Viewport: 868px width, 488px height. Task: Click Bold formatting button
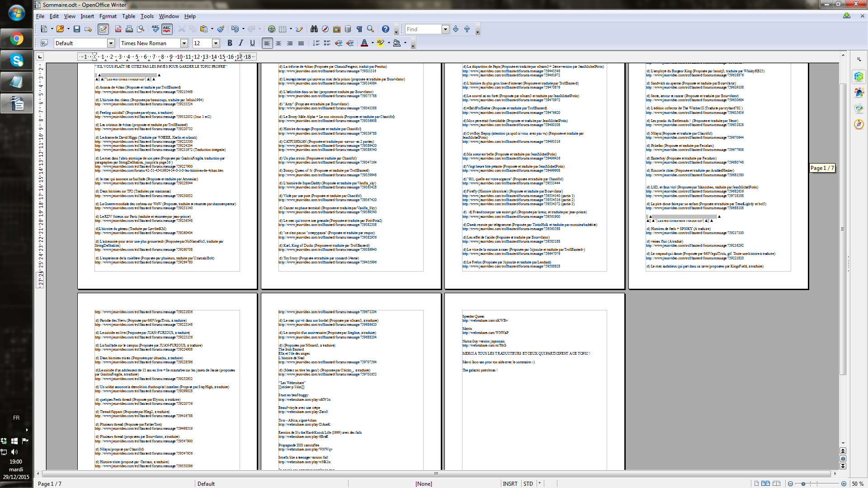pyautogui.click(x=230, y=43)
